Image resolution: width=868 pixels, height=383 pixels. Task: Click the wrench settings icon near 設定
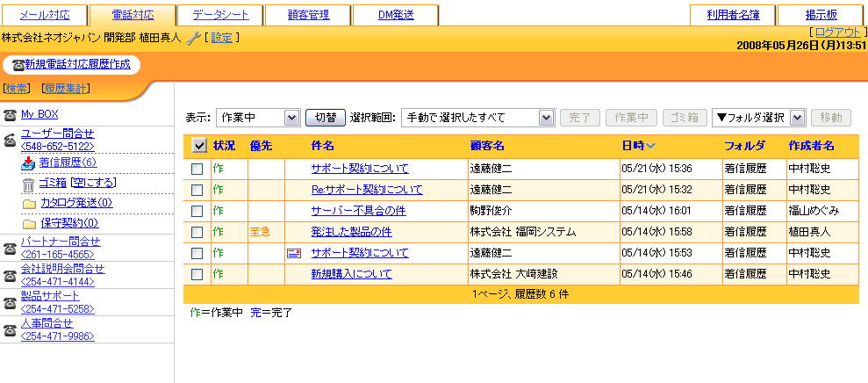point(194,38)
